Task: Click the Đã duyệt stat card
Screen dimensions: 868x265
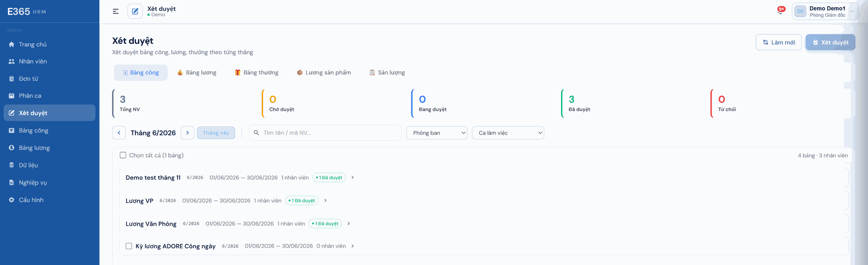Action: pos(633,103)
